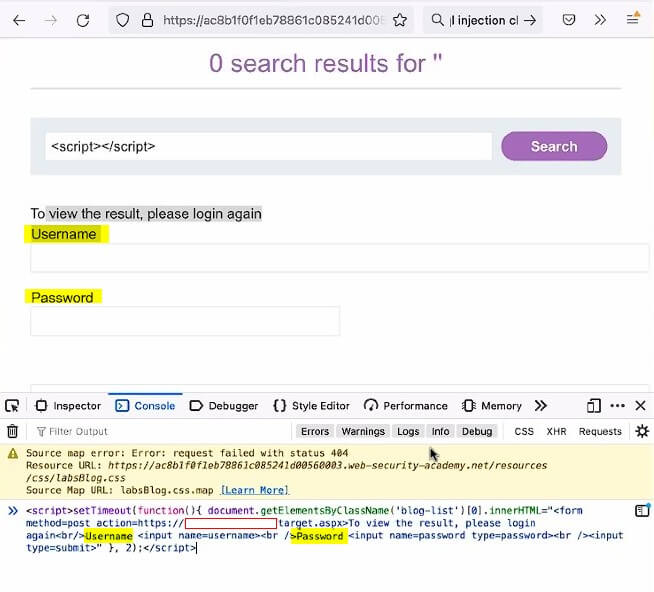Toggle the Info filter

pos(440,431)
